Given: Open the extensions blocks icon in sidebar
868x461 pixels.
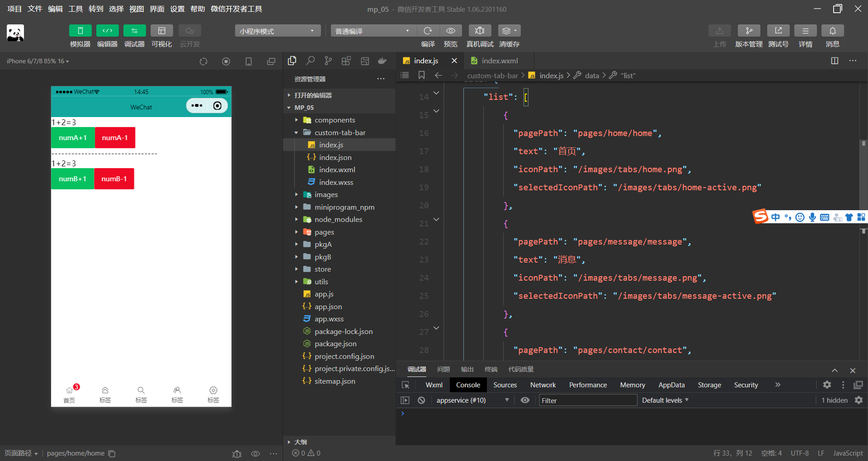Looking at the screenshot, I should click(x=346, y=61).
